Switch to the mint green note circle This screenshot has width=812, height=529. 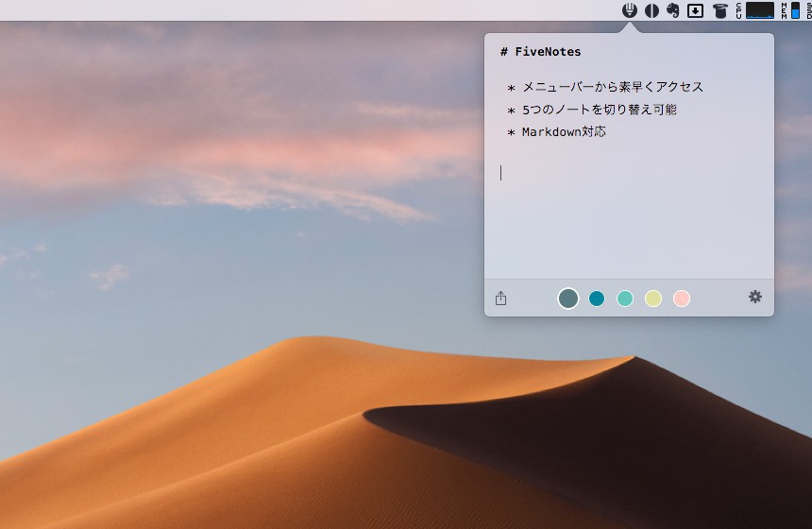(625, 299)
